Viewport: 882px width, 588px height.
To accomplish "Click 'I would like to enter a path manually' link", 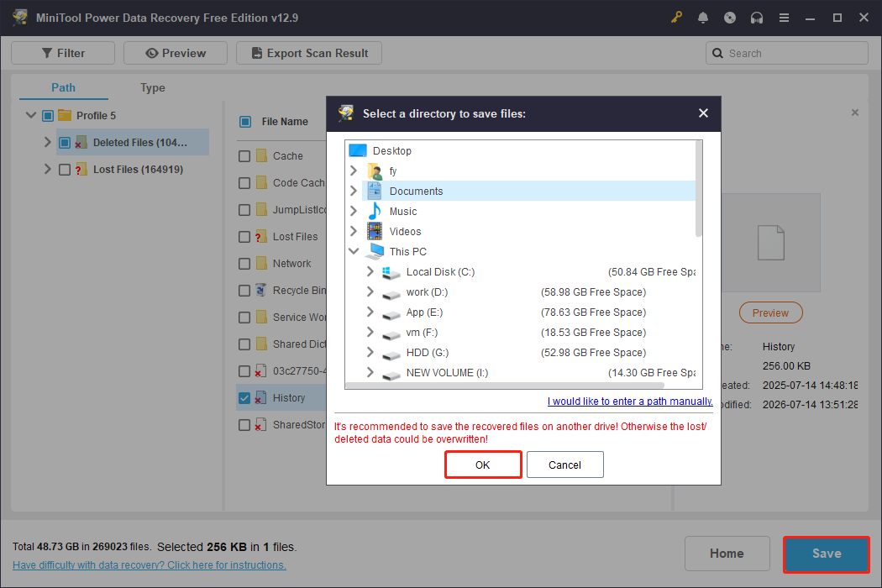I will 630,402.
